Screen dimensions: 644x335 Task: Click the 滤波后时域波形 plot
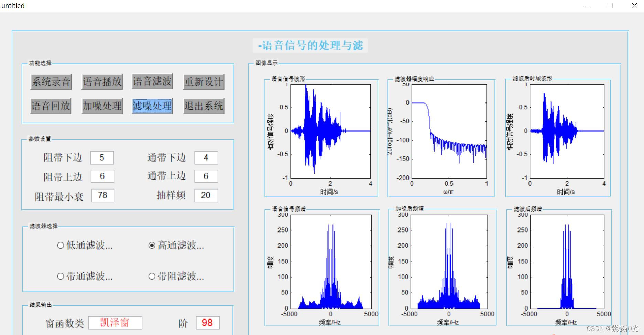(x=567, y=131)
